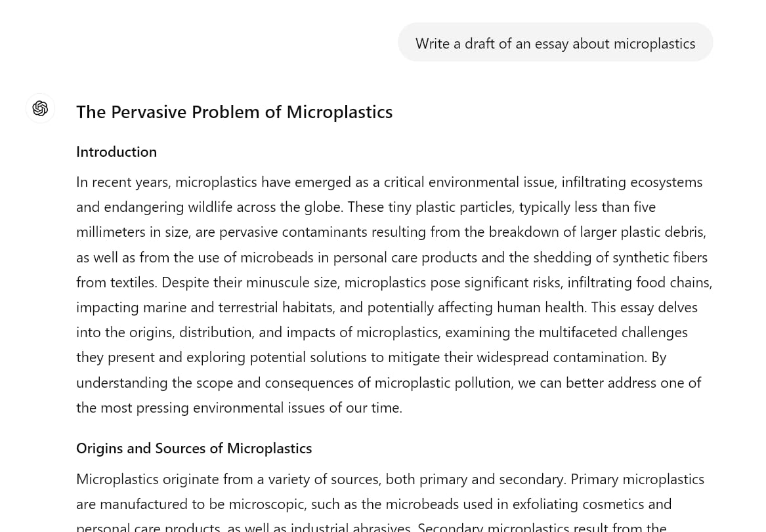Click the word 'Microplastics' in the essay title
Screen dimensions: 766x532
[339, 112]
